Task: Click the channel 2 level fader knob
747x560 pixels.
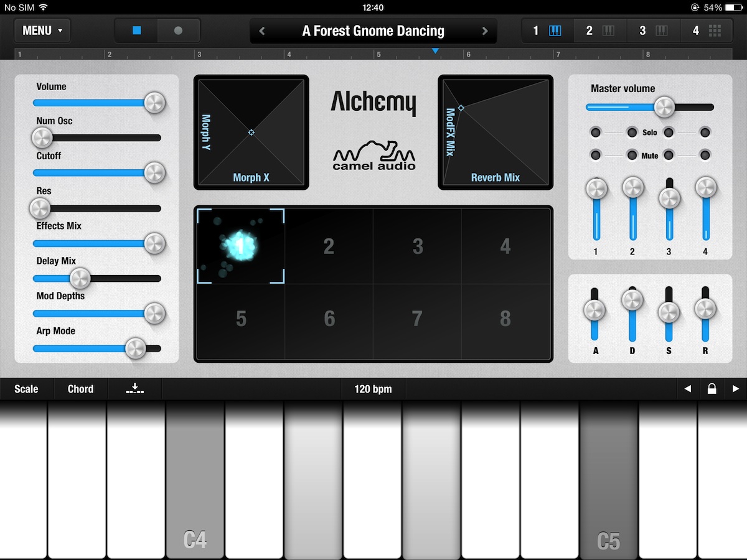Action: (632, 187)
